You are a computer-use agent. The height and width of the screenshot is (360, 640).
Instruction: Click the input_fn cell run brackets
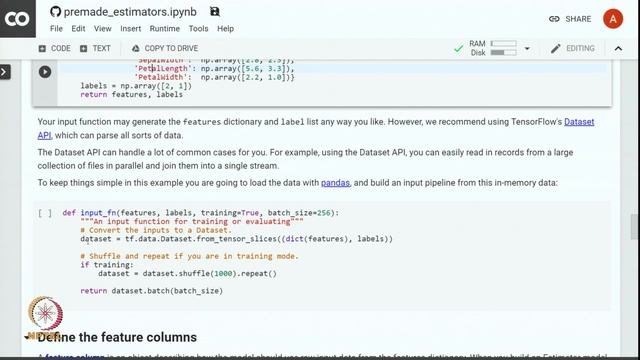45,213
